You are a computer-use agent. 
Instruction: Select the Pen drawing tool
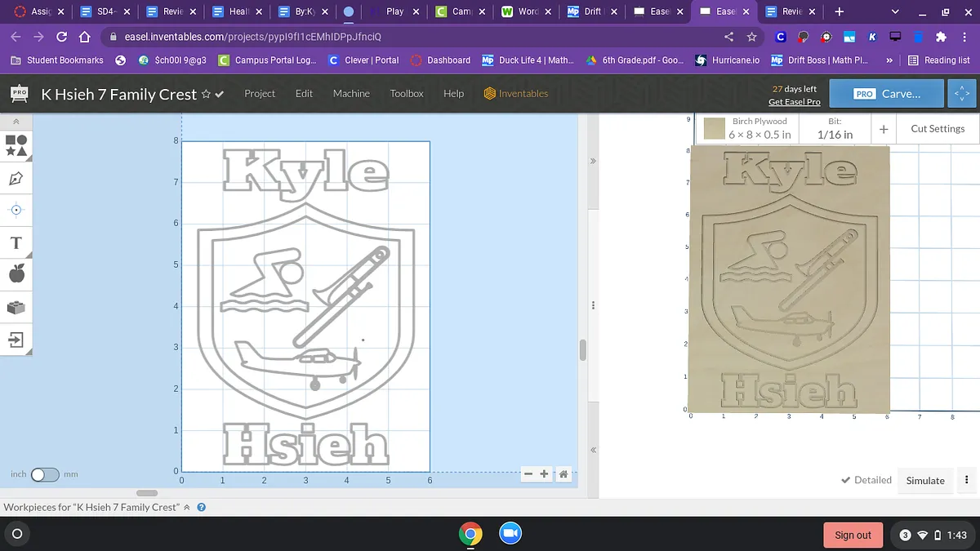(16, 178)
